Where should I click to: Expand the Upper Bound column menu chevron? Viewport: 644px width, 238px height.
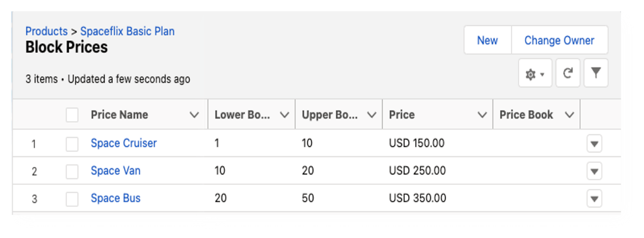coord(371,115)
